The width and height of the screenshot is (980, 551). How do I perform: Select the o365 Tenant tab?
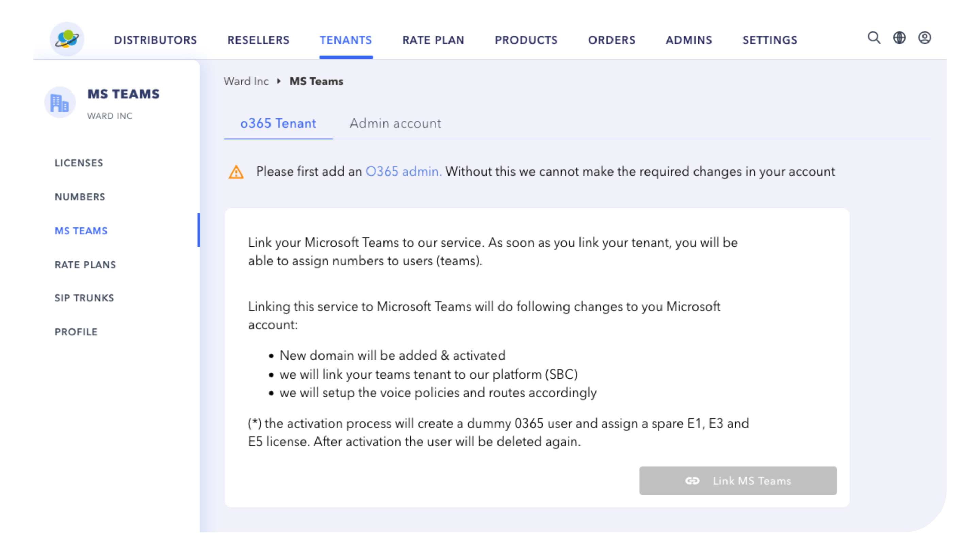(278, 123)
